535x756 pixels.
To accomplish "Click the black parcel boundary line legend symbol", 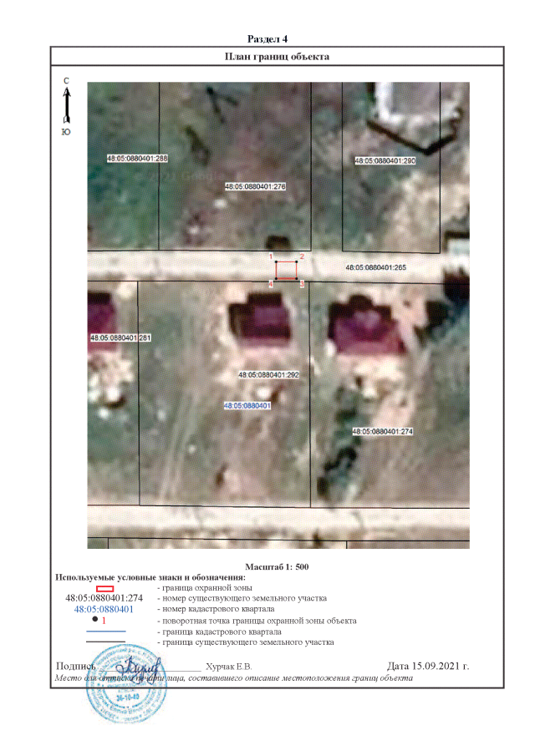I will click(104, 642).
